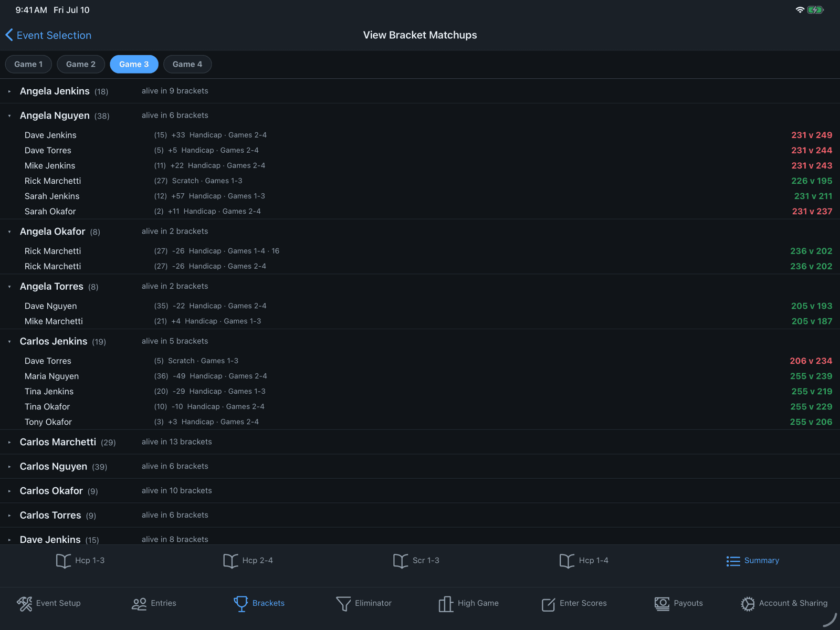Viewport: 840px width, 630px height.
Task: Select the Summary view label
Action: click(x=761, y=561)
